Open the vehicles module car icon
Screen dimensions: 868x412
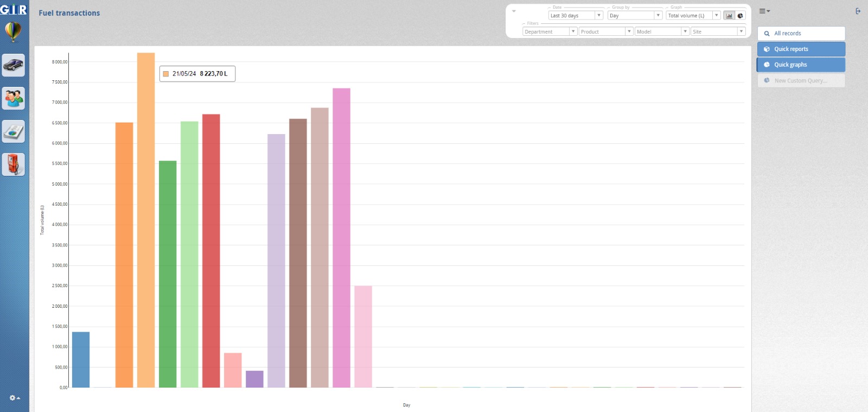tap(14, 66)
